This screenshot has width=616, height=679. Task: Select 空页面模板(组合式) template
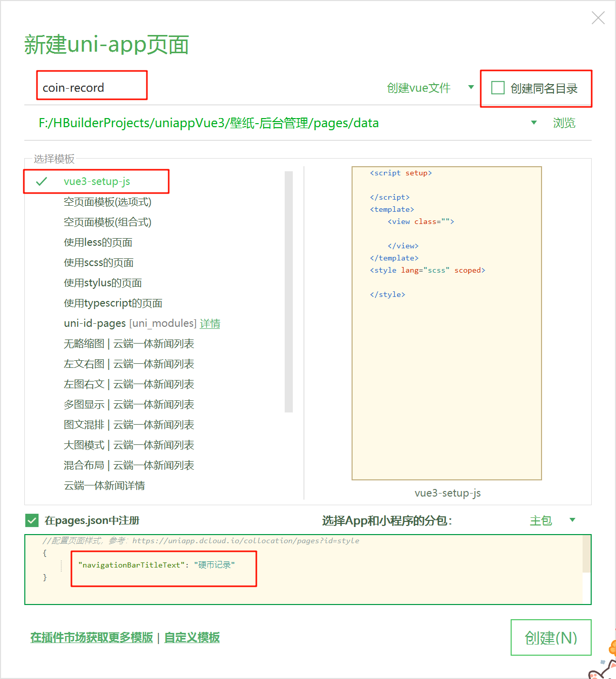point(107,222)
